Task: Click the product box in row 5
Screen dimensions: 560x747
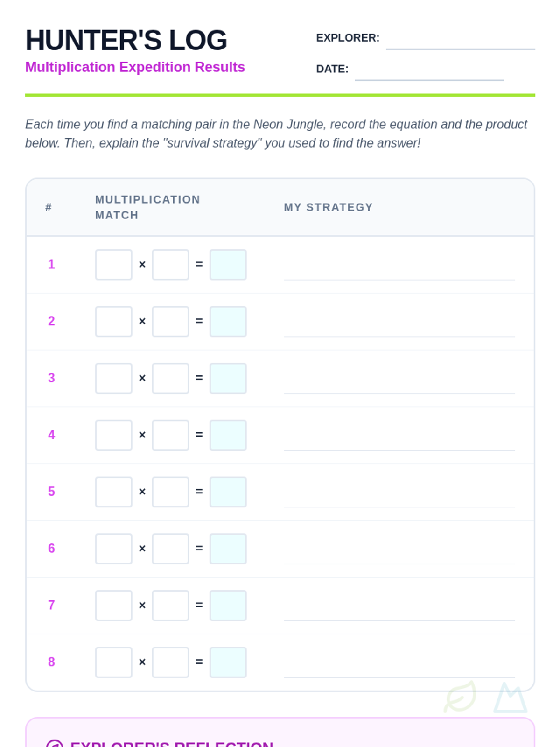Action: tap(228, 492)
